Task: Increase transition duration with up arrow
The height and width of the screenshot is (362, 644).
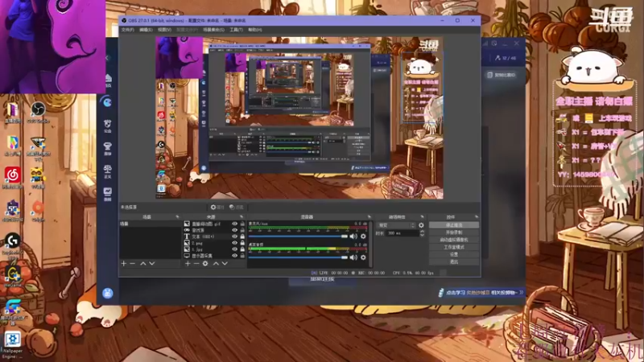Action: click(x=422, y=232)
